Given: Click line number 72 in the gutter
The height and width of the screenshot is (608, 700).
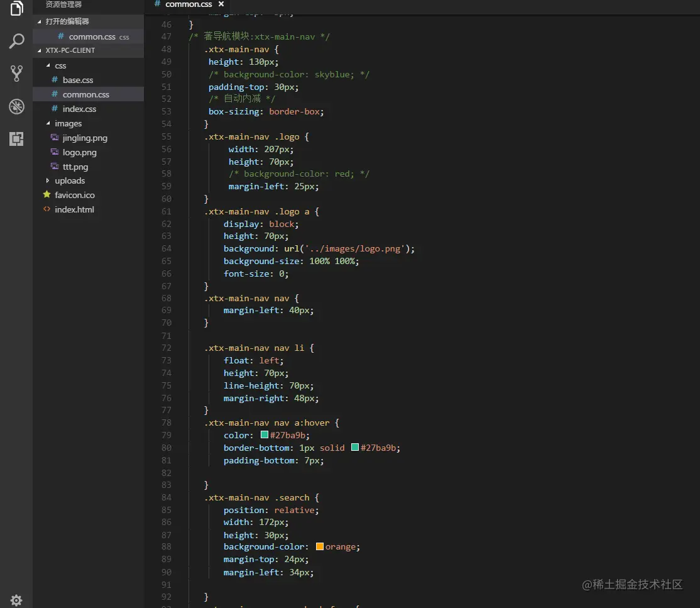Looking at the screenshot, I should [166, 348].
